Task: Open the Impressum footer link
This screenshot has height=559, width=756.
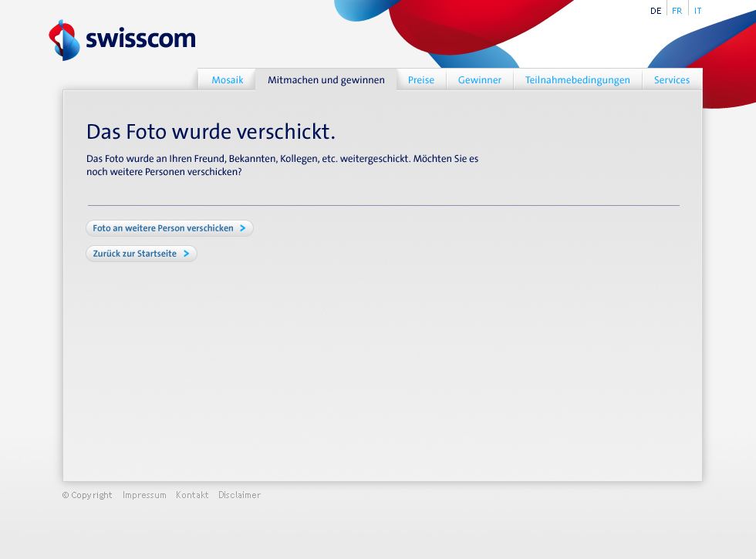Action: [x=144, y=495]
